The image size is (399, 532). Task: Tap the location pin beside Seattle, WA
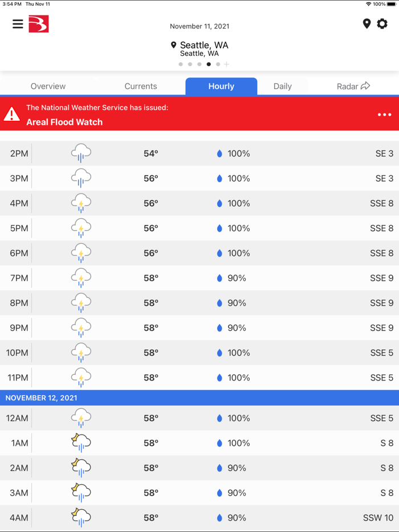pos(174,44)
